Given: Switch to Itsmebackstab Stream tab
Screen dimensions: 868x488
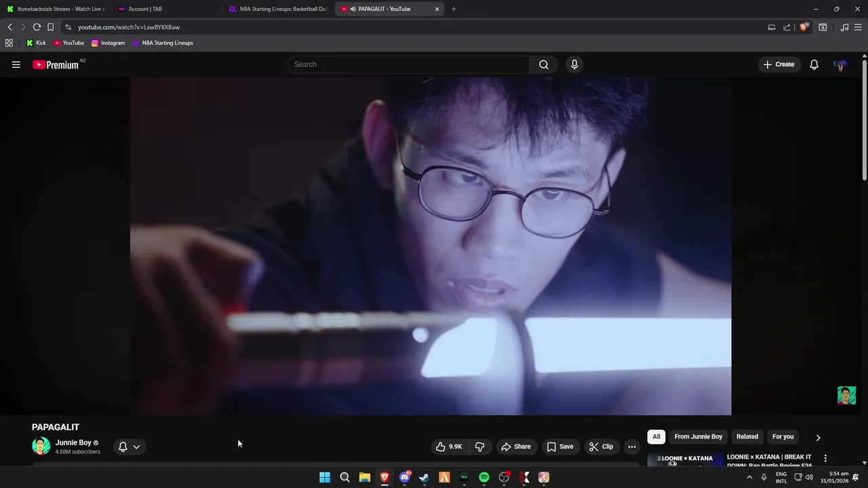Looking at the screenshot, I should point(57,9).
